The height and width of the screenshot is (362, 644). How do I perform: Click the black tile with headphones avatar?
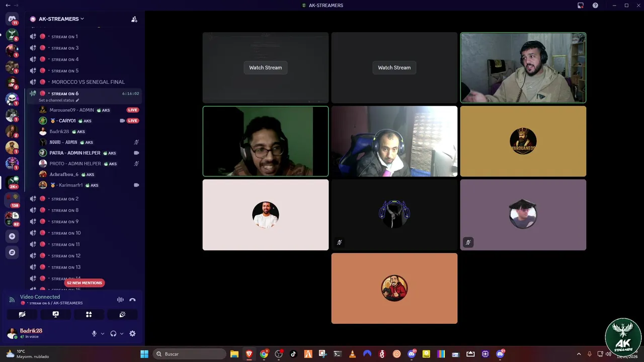(x=394, y=215)
